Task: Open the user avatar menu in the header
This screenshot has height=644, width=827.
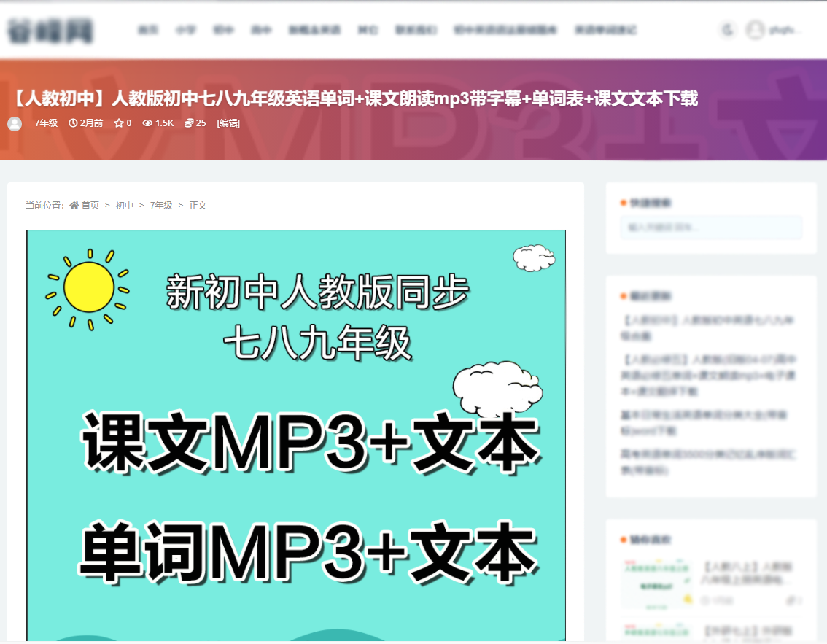Action: (756, 29)
